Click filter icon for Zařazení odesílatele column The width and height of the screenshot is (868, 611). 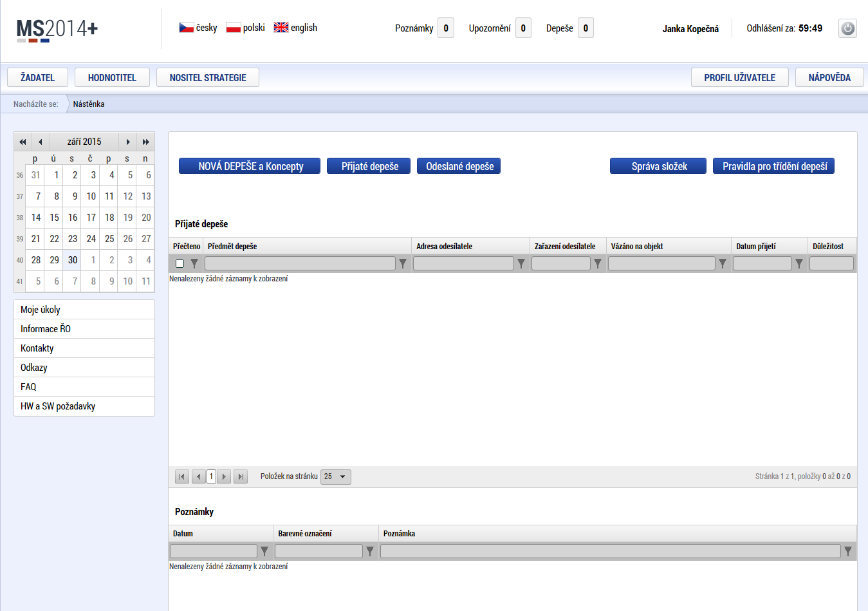598,263
